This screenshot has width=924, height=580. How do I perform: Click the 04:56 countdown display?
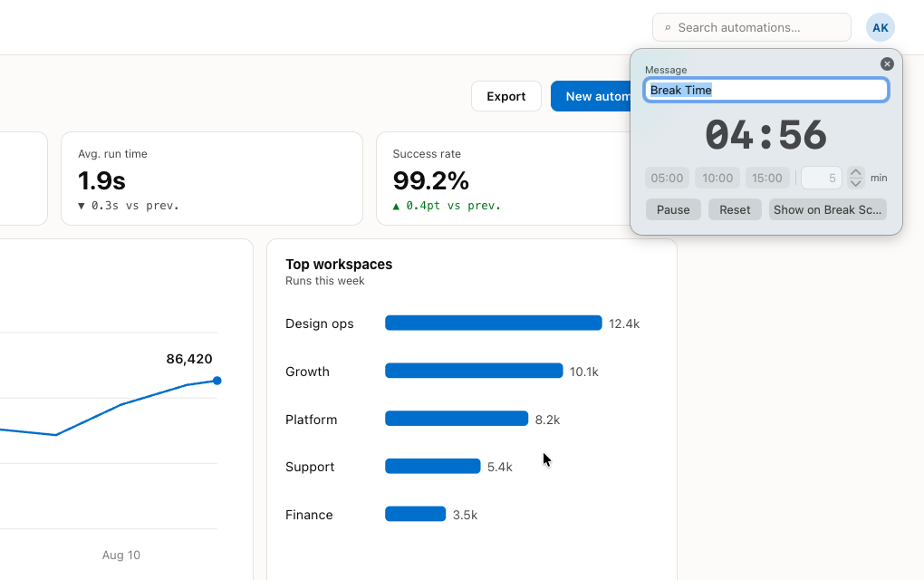click(x=766, y=135)
